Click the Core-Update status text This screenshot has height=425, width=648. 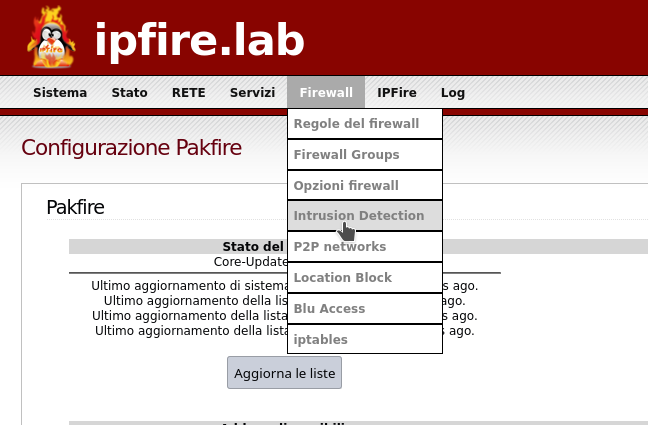250,262
